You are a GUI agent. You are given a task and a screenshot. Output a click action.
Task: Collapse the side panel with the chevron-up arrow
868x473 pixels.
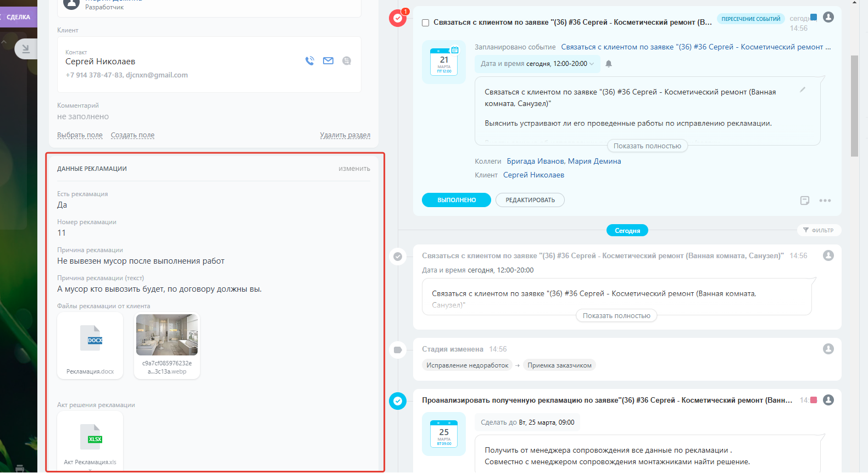tap(4, 42)
